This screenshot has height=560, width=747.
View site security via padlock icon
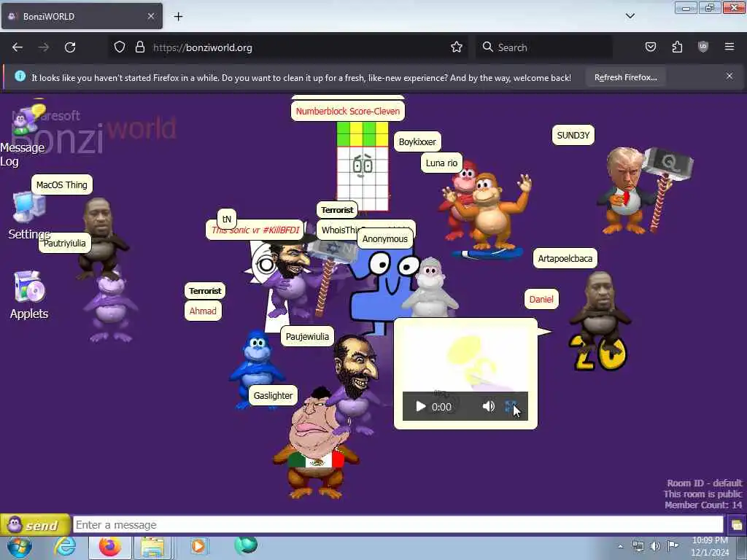139,47
